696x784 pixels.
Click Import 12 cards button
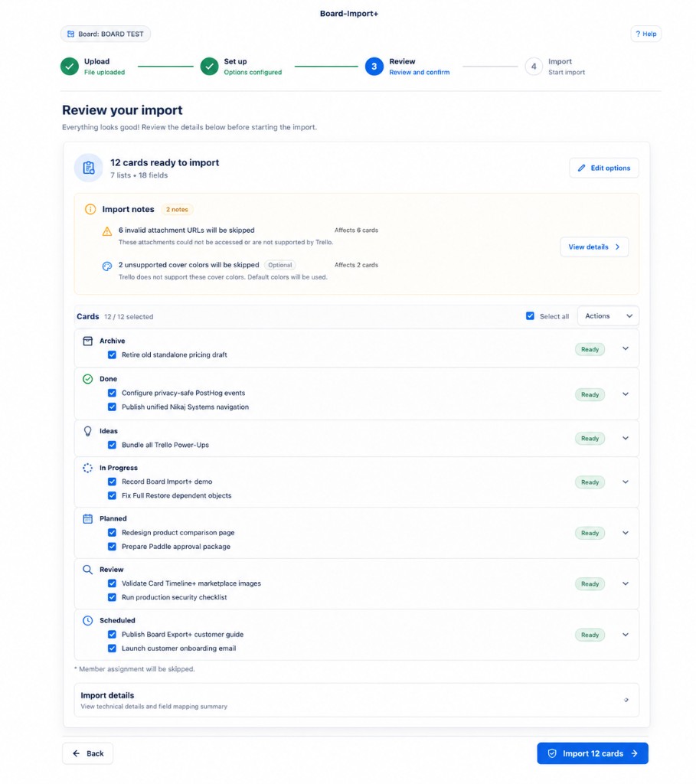coord(593,753)
